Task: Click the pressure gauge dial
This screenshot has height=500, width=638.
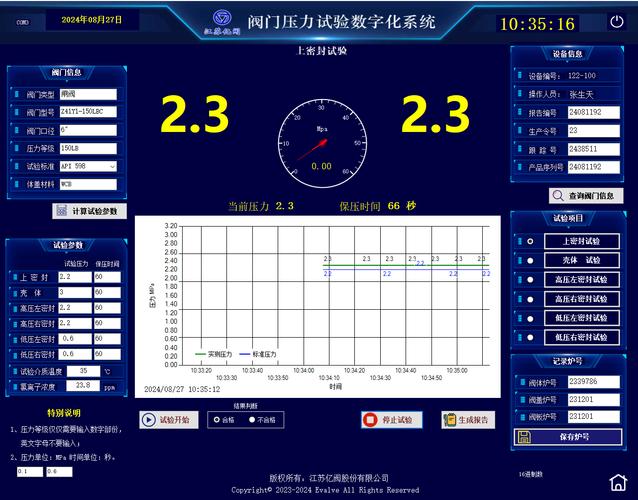Action: pos(322,143)
